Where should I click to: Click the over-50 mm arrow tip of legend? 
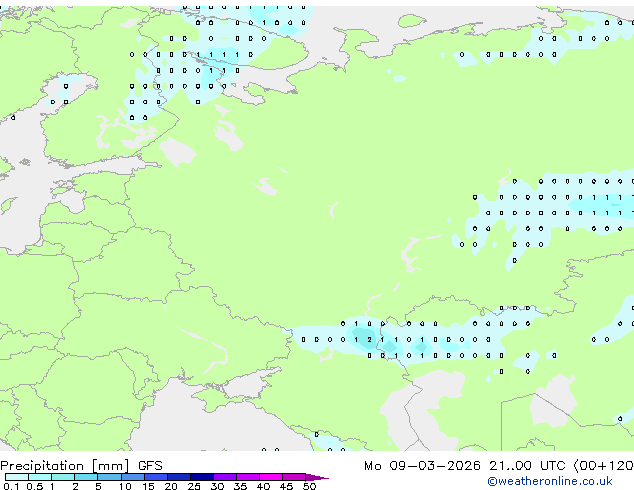317,477
